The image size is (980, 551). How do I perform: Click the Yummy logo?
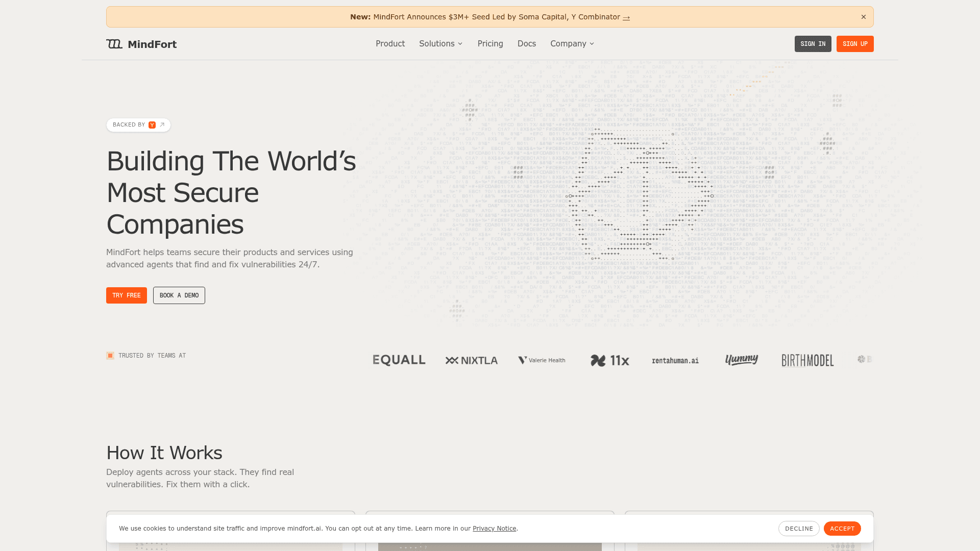742,360
